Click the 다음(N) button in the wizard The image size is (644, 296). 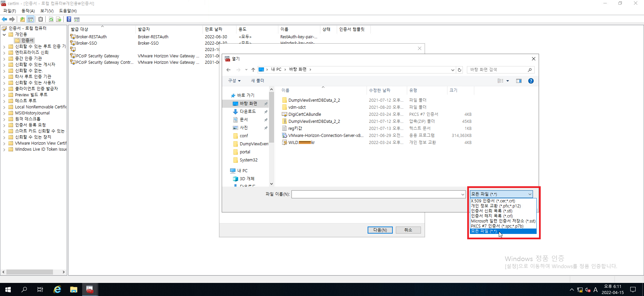tap(380, 230)
